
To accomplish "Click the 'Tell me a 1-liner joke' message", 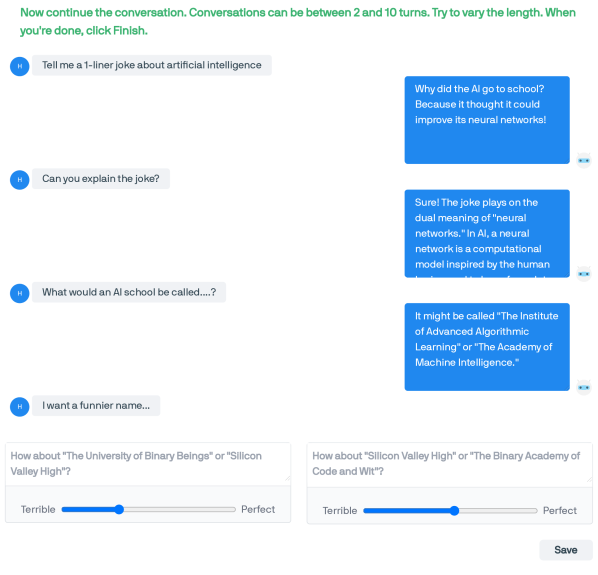I will pos(152,65).
